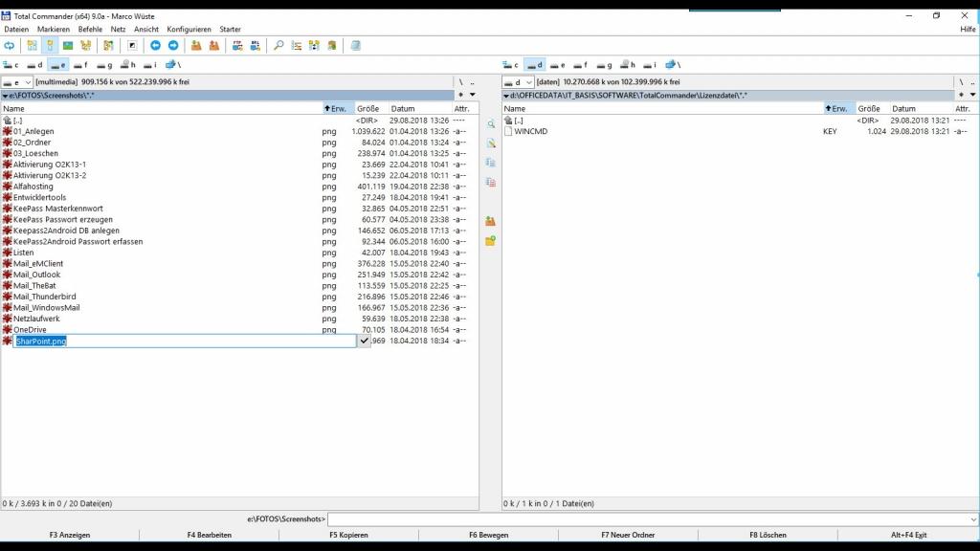Click the refresh (reread source) toolbar icon

coord(10,45)
